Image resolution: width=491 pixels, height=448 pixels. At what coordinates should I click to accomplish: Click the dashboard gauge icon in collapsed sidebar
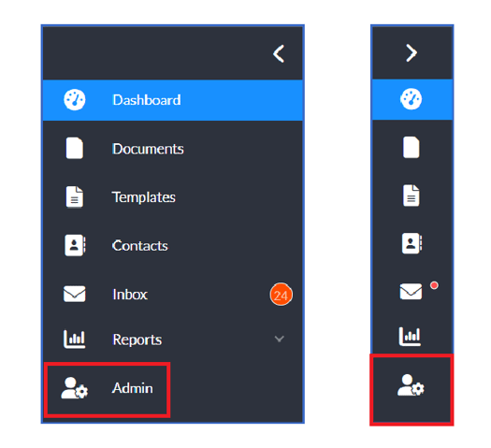(x=412, y=99)
